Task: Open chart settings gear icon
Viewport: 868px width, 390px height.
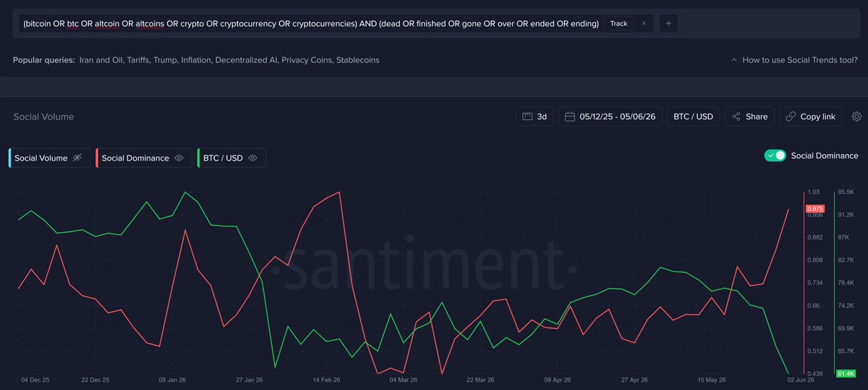Action: point(856,116)
